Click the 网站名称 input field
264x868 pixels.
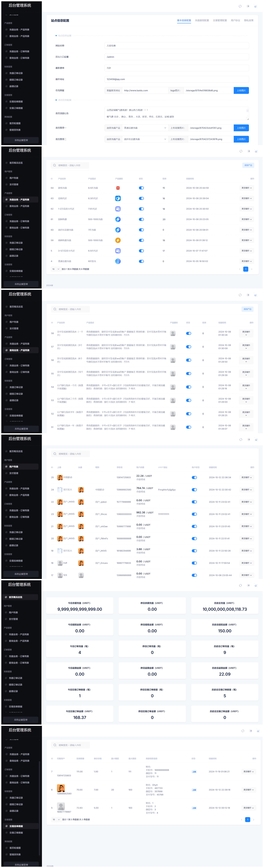176,46
